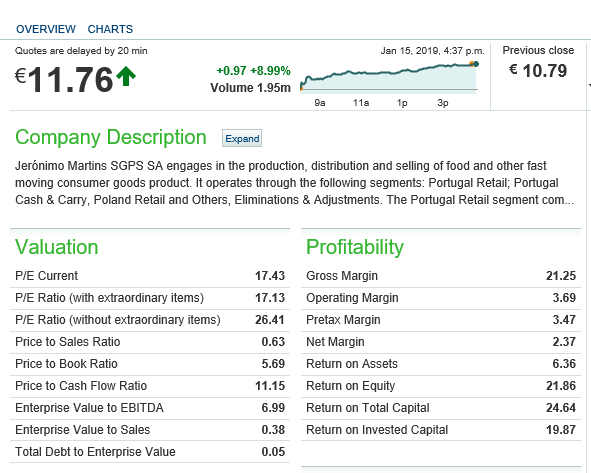Click the 11a label on the chart axis
The width and height of the screenshot is (591, 473).
[x=361, y=103]
